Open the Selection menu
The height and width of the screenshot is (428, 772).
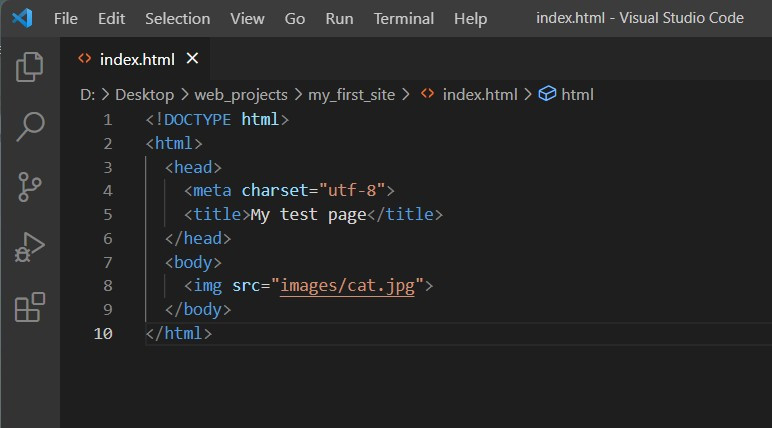pos(177,19)
